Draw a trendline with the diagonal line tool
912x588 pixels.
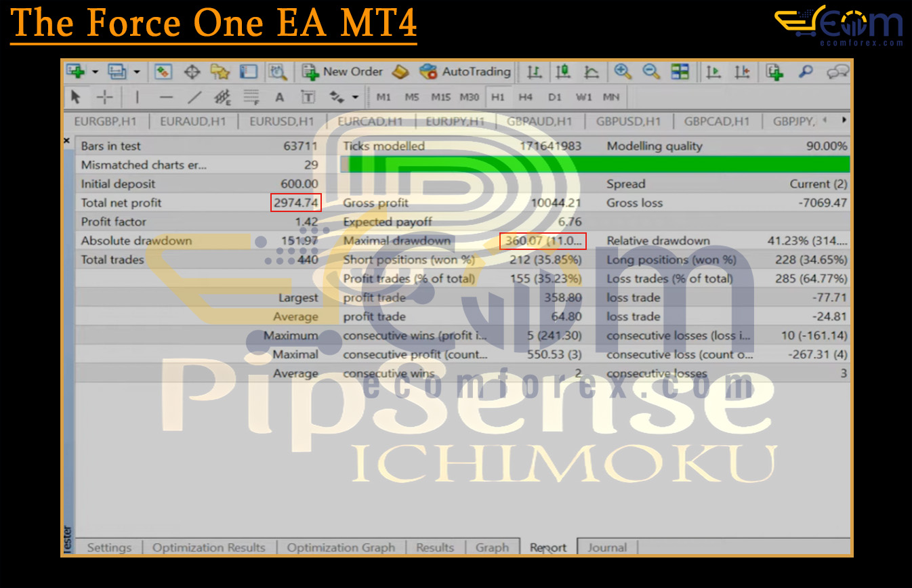click(194, 98)
